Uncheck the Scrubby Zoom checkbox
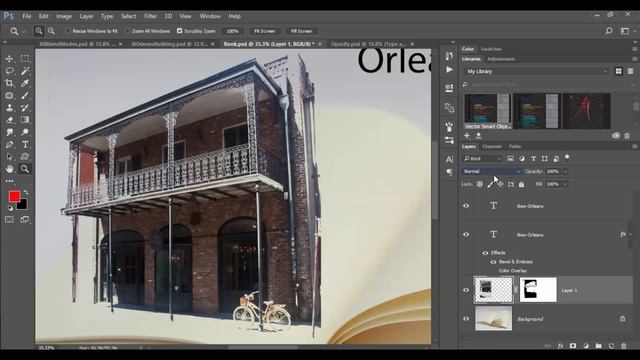This screenshot has height=360, width=640. [x=180, y=31]
